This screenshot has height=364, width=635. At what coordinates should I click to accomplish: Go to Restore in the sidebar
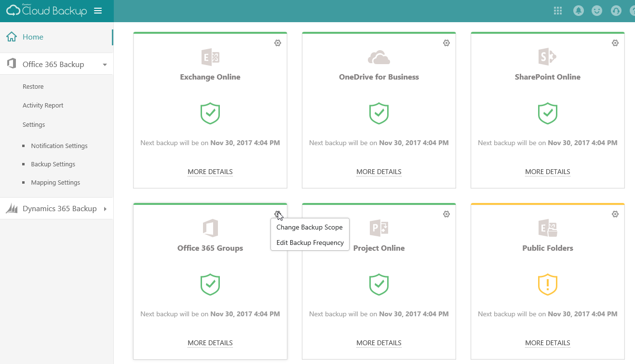(33, 86)
